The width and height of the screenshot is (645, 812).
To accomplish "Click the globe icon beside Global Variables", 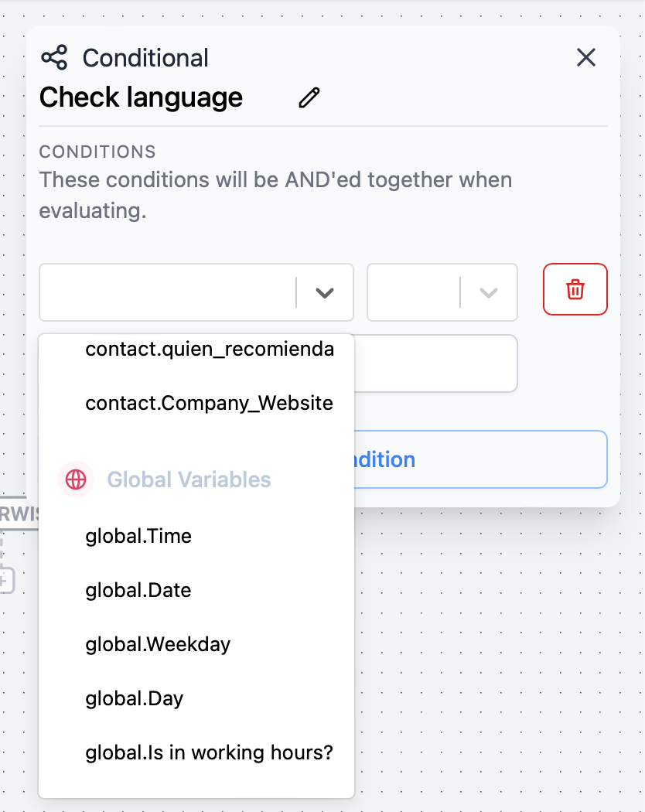I will tap(76, 479).
